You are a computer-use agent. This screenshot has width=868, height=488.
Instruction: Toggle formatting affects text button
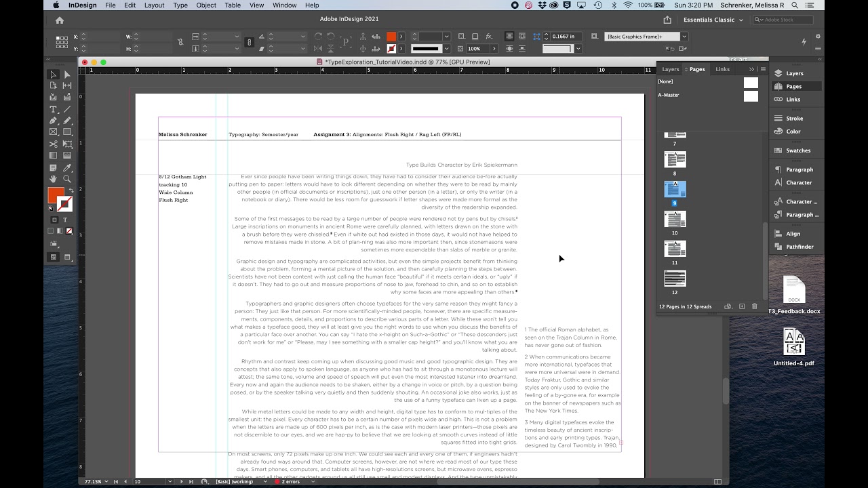click(65, 220)
